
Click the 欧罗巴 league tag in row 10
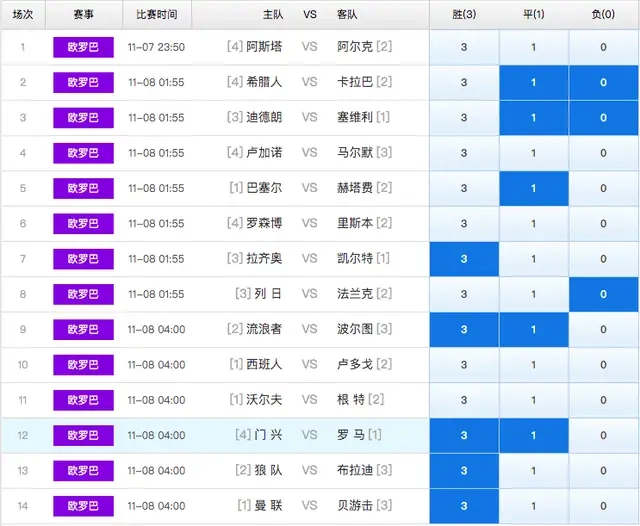coord(83,365)
